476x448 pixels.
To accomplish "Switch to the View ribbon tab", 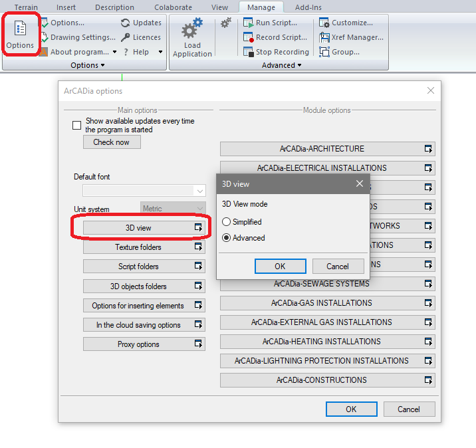I will (219, 7).
